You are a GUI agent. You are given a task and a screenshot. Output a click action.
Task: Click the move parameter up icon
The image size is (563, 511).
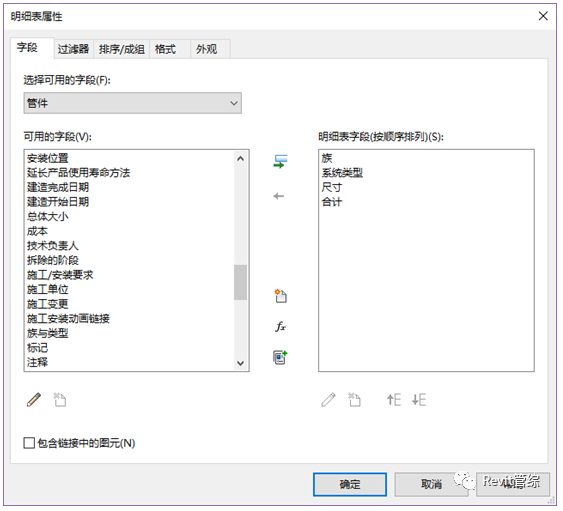point(394,400)
